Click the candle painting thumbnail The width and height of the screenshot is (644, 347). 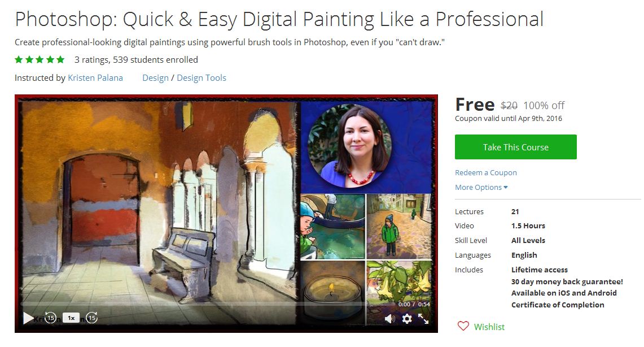click(x=332, y=293)
